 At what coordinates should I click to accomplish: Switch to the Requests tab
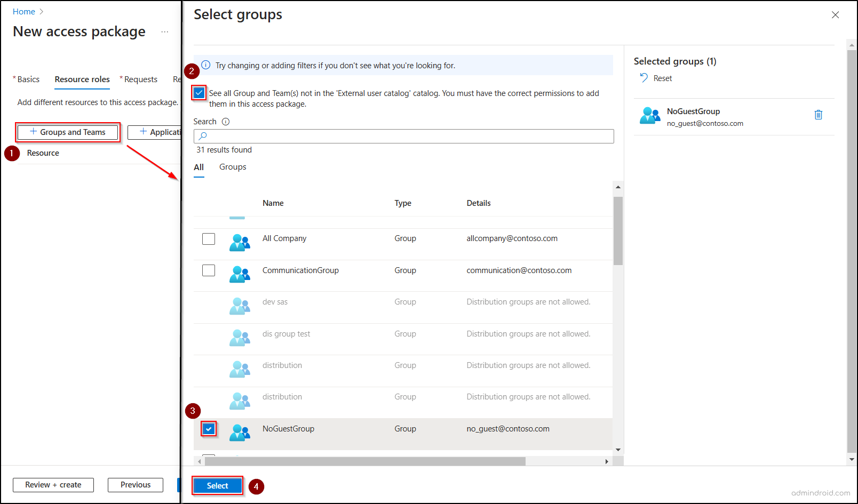140,79
